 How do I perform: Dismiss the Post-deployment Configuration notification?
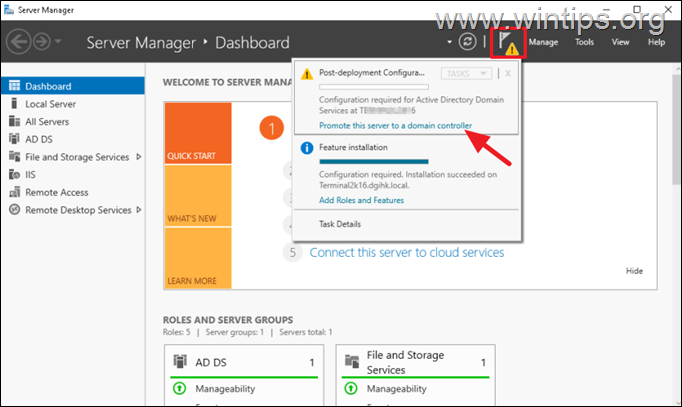point(508,73)
